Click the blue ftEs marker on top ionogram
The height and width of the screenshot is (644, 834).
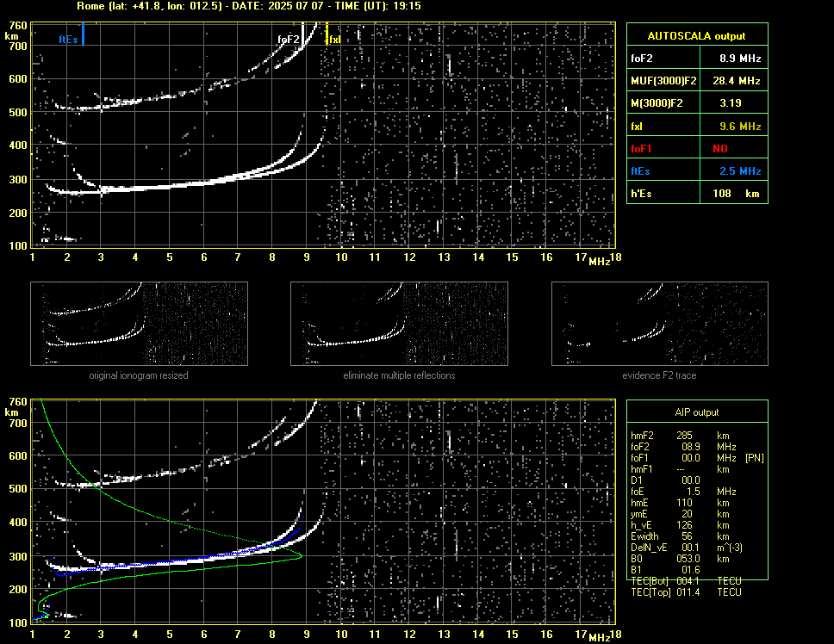(x=83, y=34)
